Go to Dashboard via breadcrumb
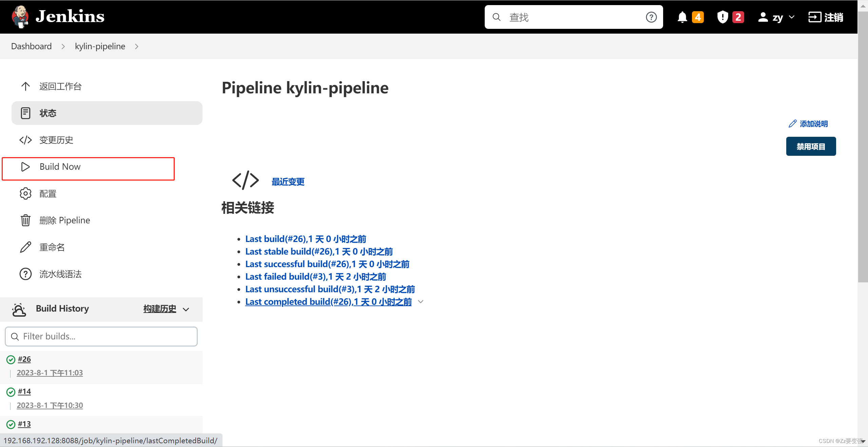This screenshot has height=447, width=868. (x=31, y=46)
